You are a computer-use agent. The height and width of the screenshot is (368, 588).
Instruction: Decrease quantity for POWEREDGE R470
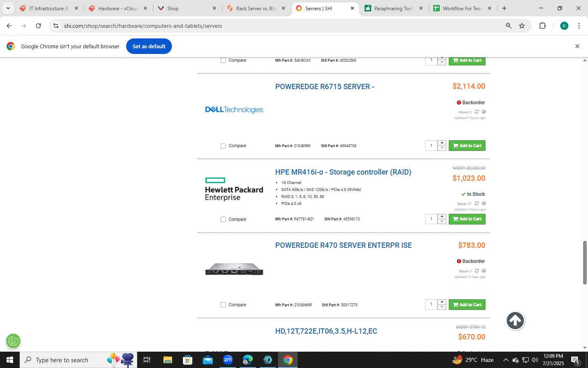pos(442,307)
